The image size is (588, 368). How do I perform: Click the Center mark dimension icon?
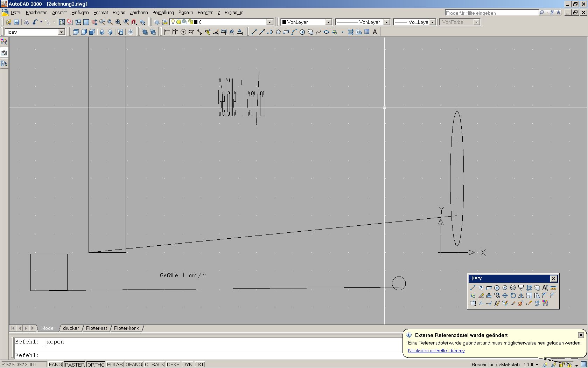183,32
